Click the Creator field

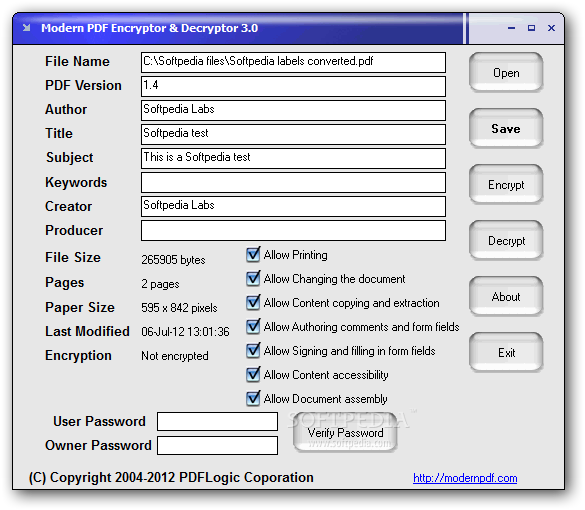pos(293,206)
